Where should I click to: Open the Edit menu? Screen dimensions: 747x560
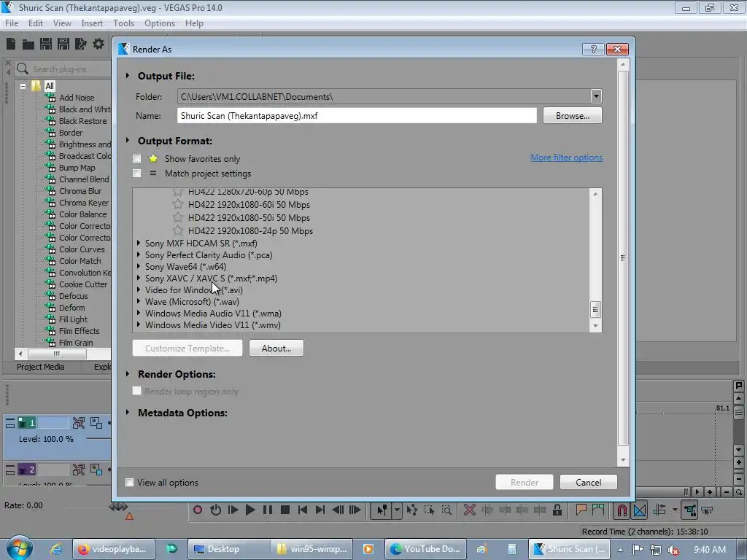pyautogui.click(x=36, y=23)
